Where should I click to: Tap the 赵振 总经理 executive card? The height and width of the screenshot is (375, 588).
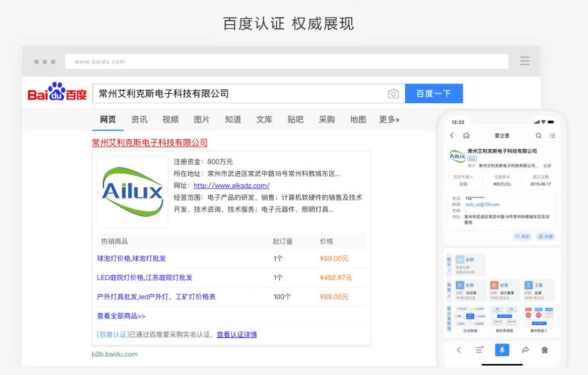click(x=470, y=290)
